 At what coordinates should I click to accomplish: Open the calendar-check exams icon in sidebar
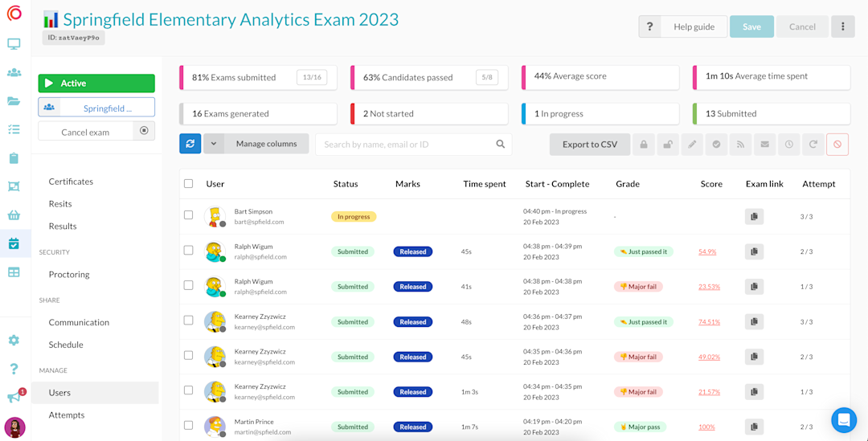coord(14,243)
